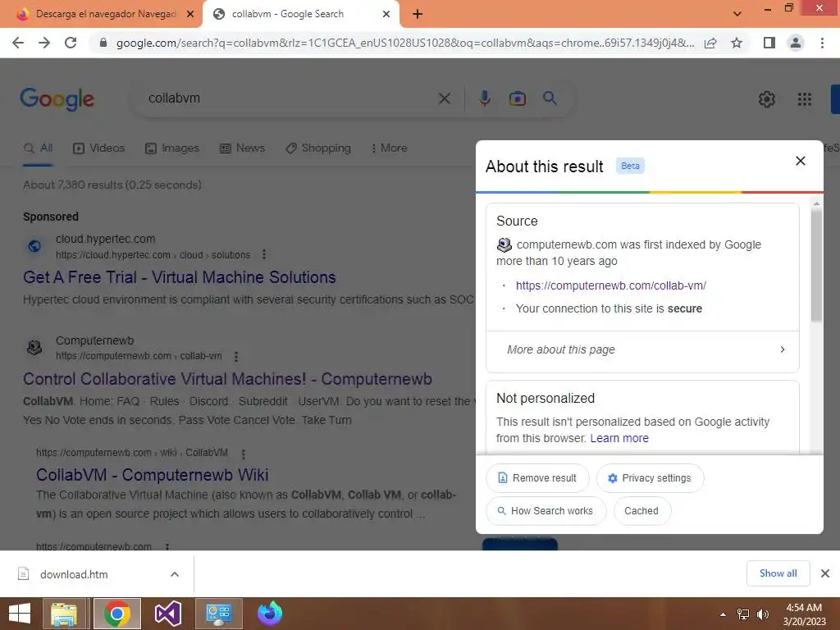The height and width of the screenshot is (630, 840).
Task: Select the All results tab
Action: click(38, 148)
